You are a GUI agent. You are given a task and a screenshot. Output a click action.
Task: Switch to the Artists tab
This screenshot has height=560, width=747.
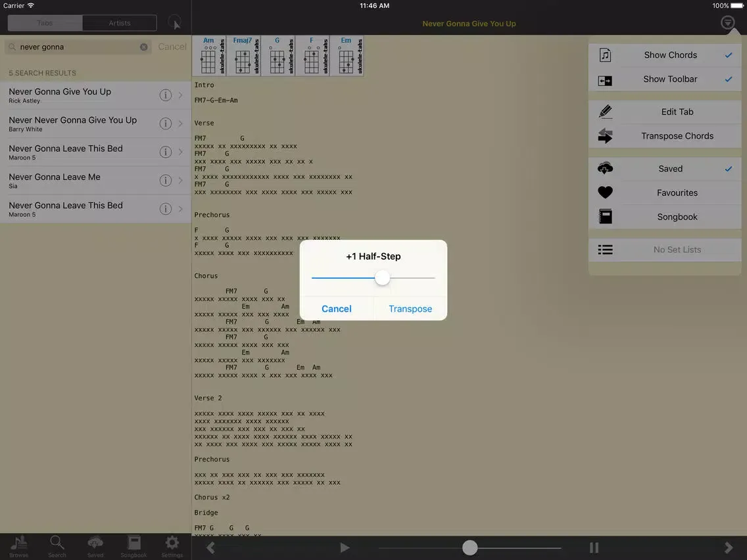120,23
